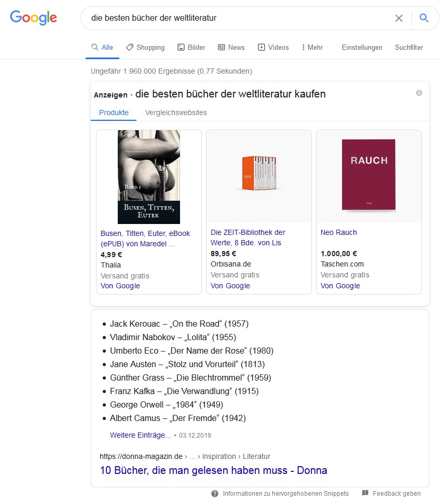Viewport: 441px width, 504px height.
Task: Open the News tab
Action: click(231, 47)
